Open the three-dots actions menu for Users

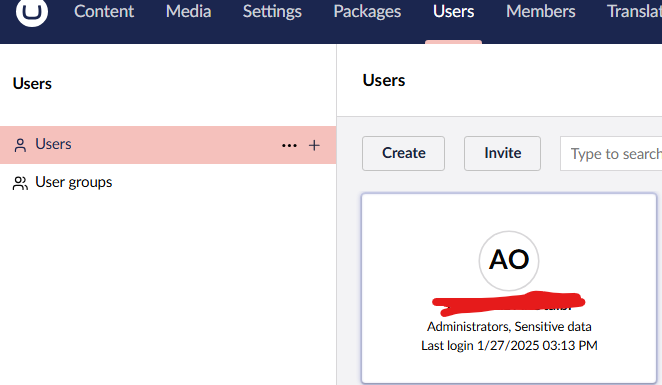click(289, 146)
